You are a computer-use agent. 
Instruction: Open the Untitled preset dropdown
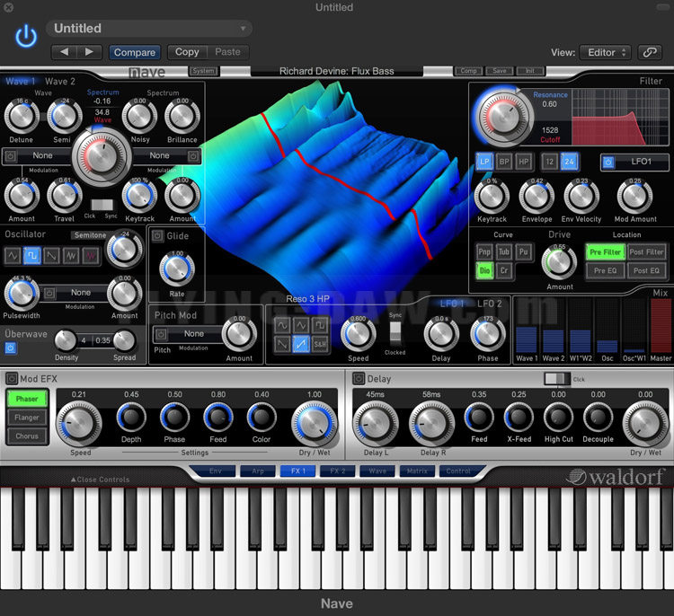(x=149, y=29)
